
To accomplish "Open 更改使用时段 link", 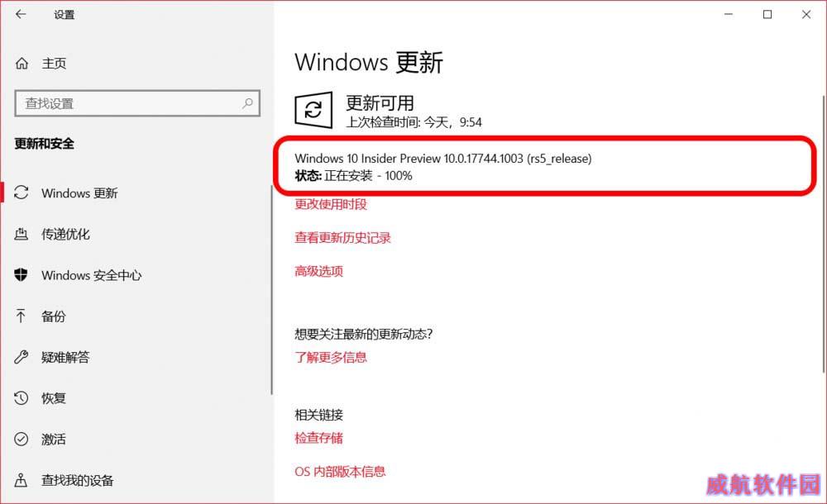I will pos(331,205).
